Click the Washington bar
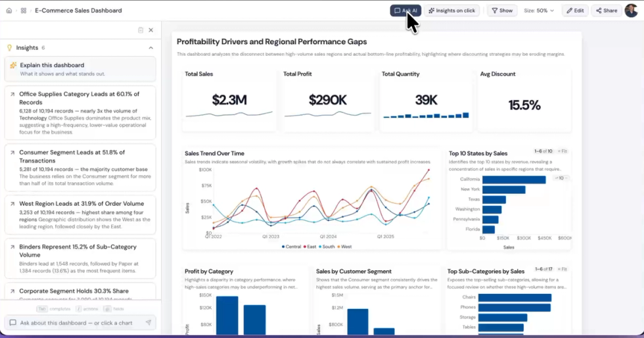Screen dimensions: 644x338 (x=492, y=209)
